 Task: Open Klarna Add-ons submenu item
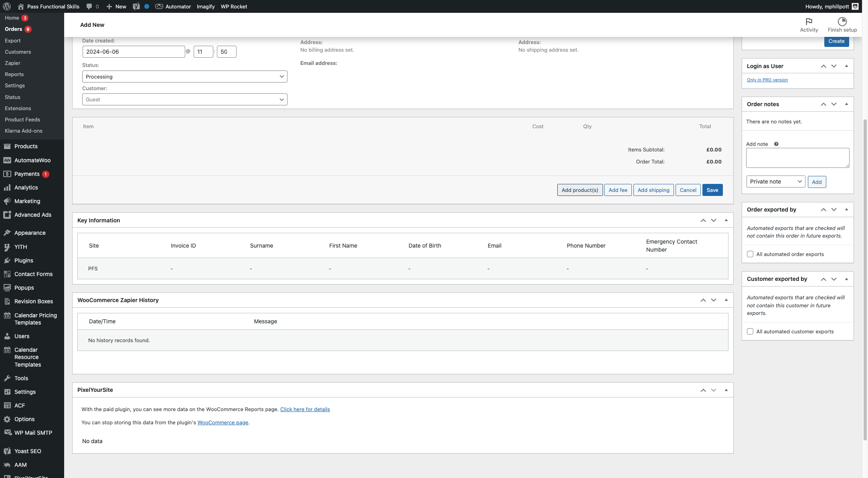click(x=23, y=131)
